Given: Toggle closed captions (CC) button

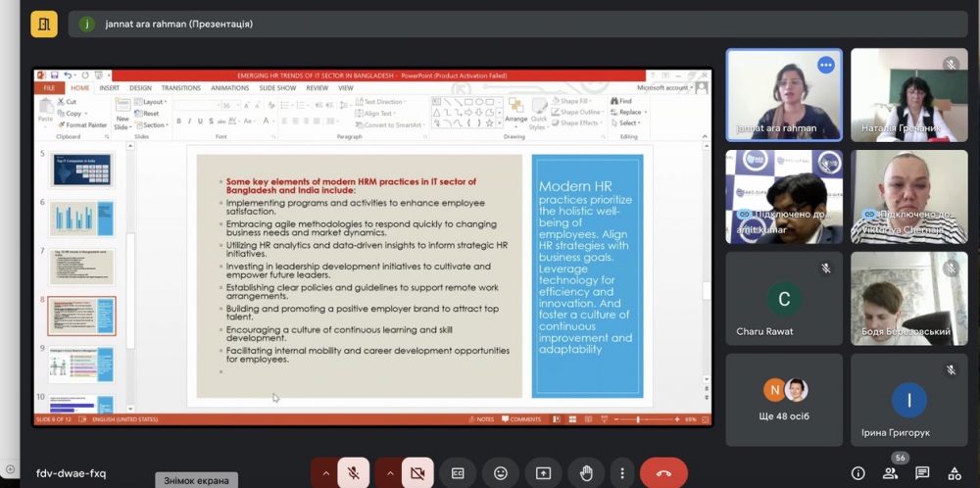Looking at the screenshot, I should (x=458, y=473).
